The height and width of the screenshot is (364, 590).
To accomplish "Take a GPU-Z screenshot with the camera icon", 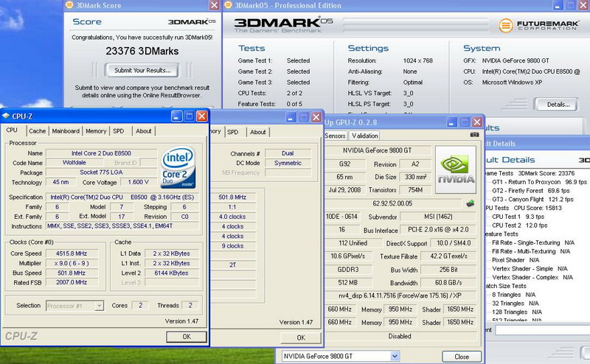I will (x=474, y=135).
